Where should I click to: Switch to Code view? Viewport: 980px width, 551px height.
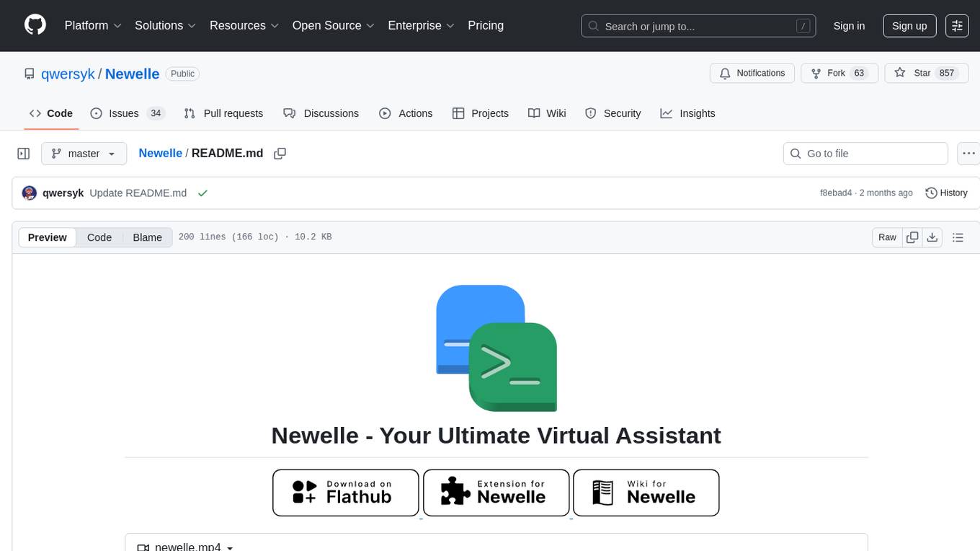pos(99,237)
